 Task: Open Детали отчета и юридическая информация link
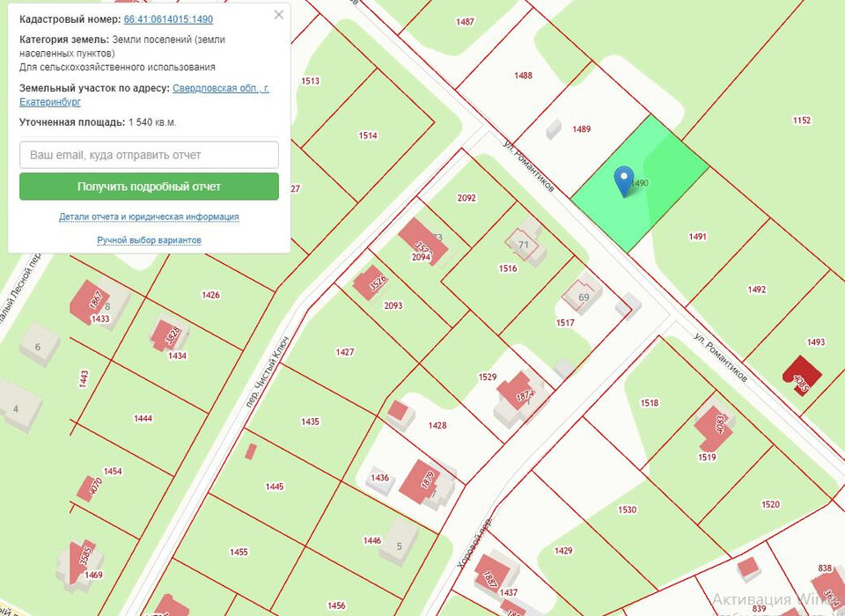tap(149, 216)
